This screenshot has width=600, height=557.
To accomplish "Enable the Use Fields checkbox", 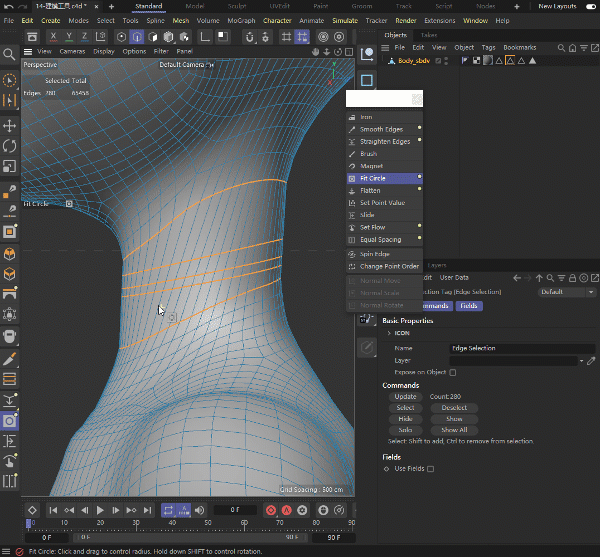I will coord(431,468).
